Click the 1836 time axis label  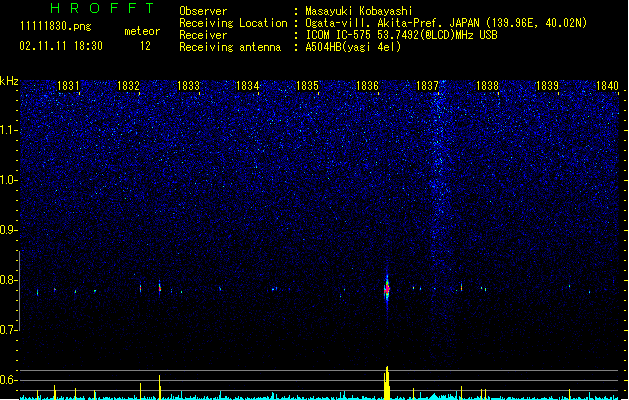click(x=367, y=85)
